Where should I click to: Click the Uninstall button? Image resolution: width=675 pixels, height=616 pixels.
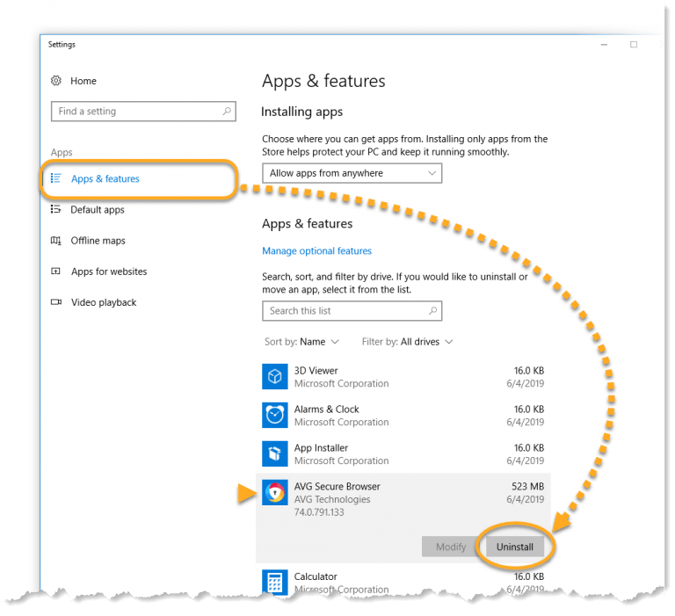[x=514, y=547]
